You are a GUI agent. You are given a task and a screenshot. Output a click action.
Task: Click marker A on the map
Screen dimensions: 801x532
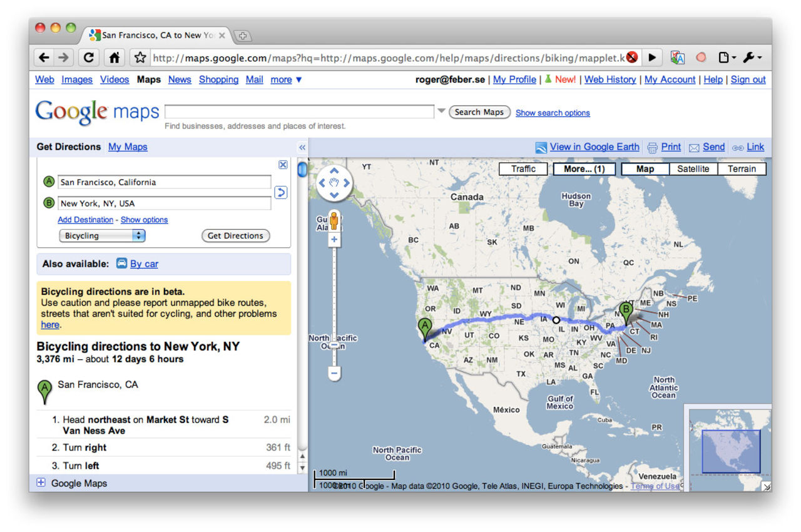[x=425, y=330]
